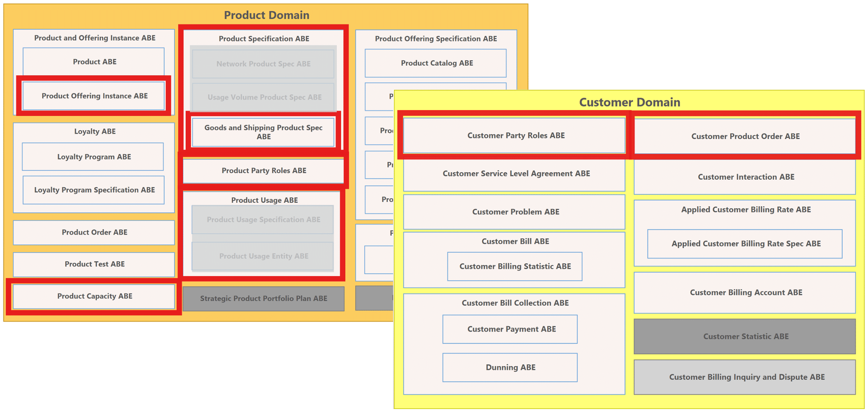This screenshot has height=413, width=868.
Task: Select Loyalty Program Specification ABE box
Action: tap(93, 190)
